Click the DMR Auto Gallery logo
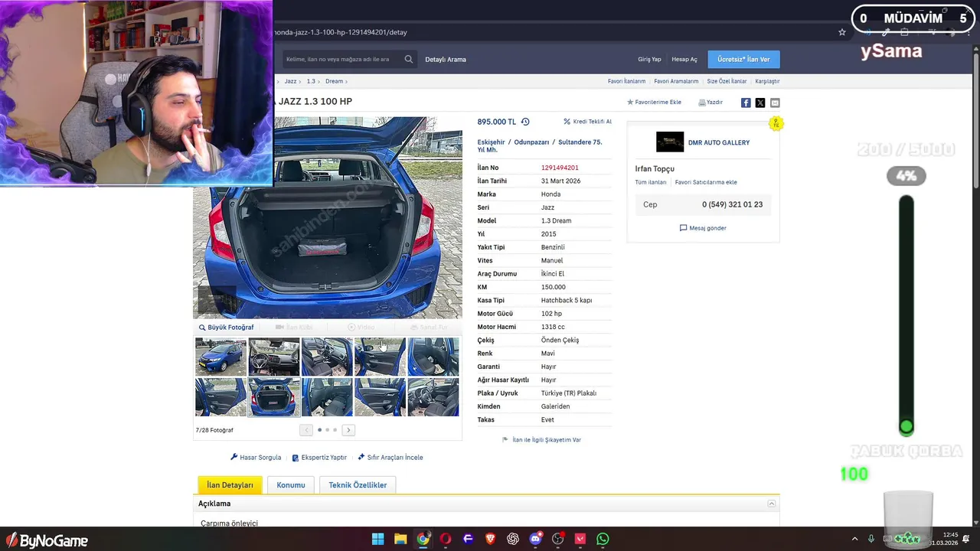 click(x=670, y=142)
